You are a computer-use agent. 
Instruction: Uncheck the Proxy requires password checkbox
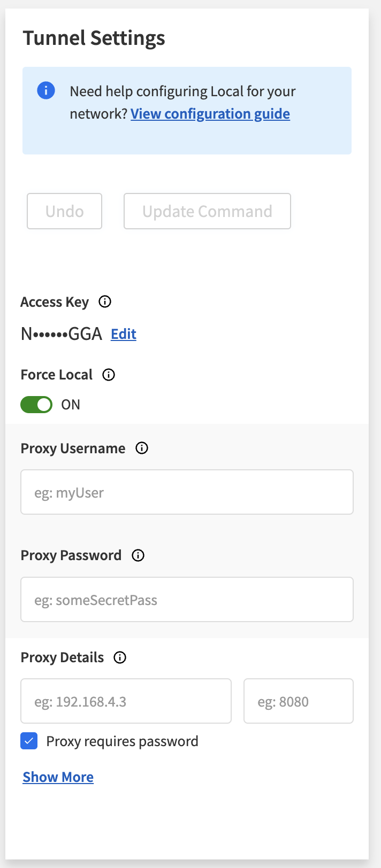tap(29, 741)
